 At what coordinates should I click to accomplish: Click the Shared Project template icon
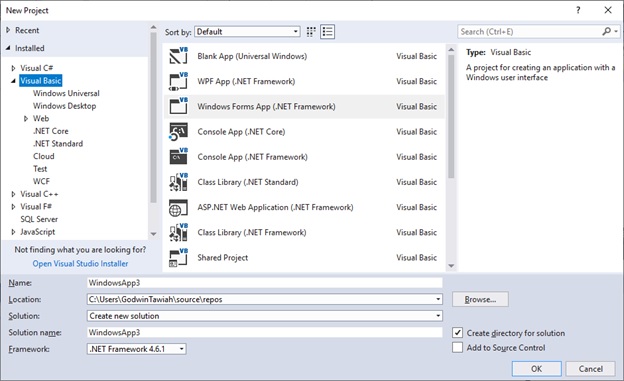[x=178, y=258]
